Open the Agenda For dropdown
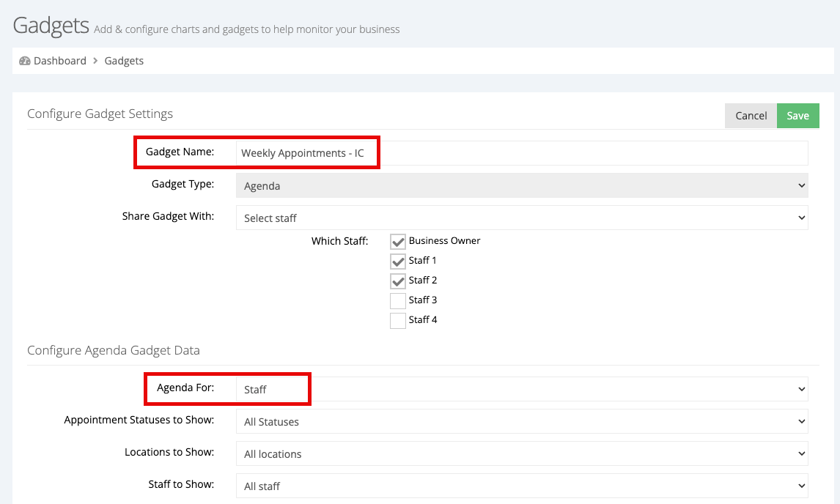840x504 pixels. (x=522, y=390)
